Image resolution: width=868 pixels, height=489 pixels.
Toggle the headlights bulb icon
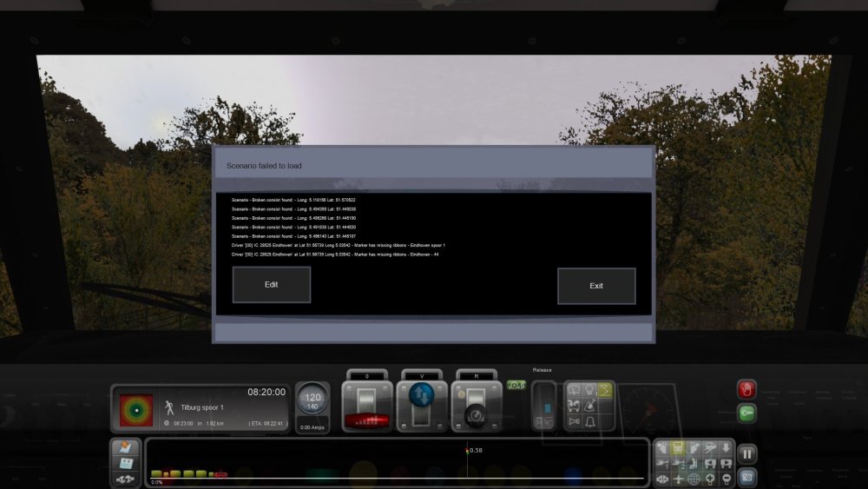click(x=589, y=390)
